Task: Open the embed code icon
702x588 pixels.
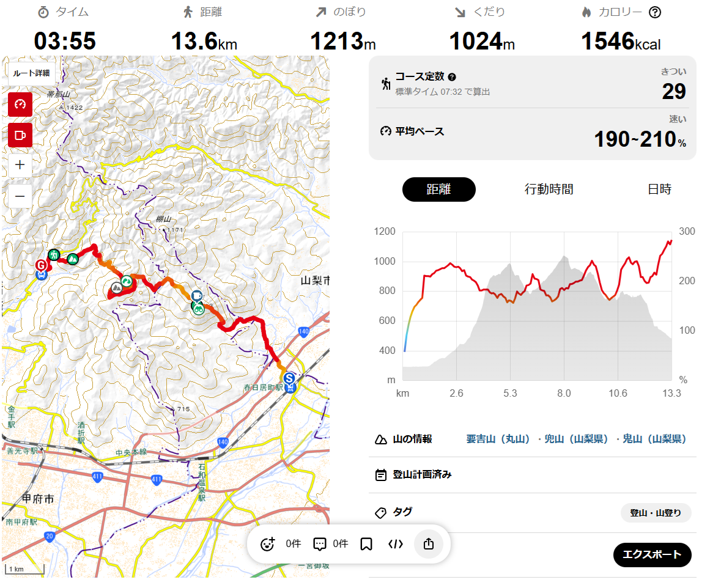Action: click(396, 544)
